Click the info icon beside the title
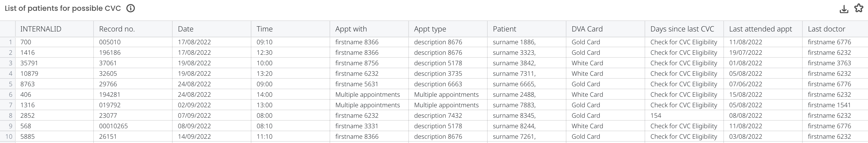The height and width of the screenshot is (143, 868). click(x=130, y=9)
